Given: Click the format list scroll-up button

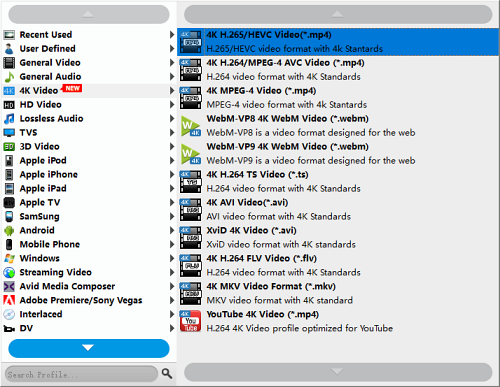Looking at the screenshot, I should click(338, 14).
